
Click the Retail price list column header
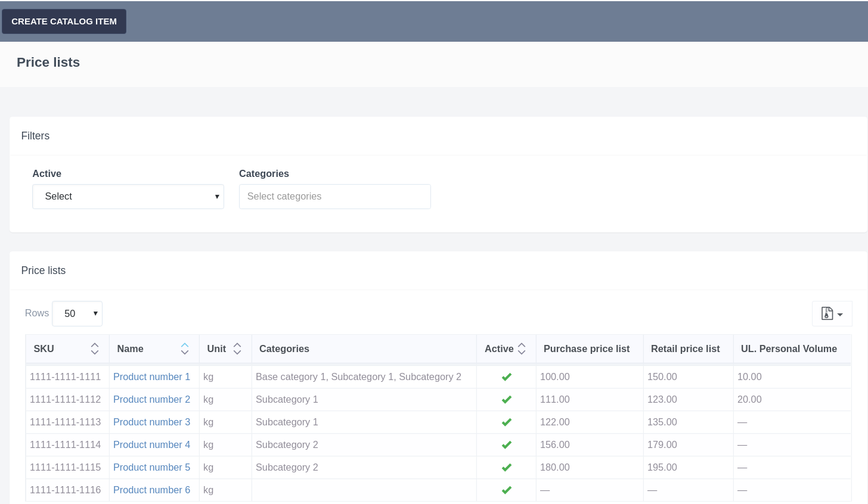click(x=685, y=349)
